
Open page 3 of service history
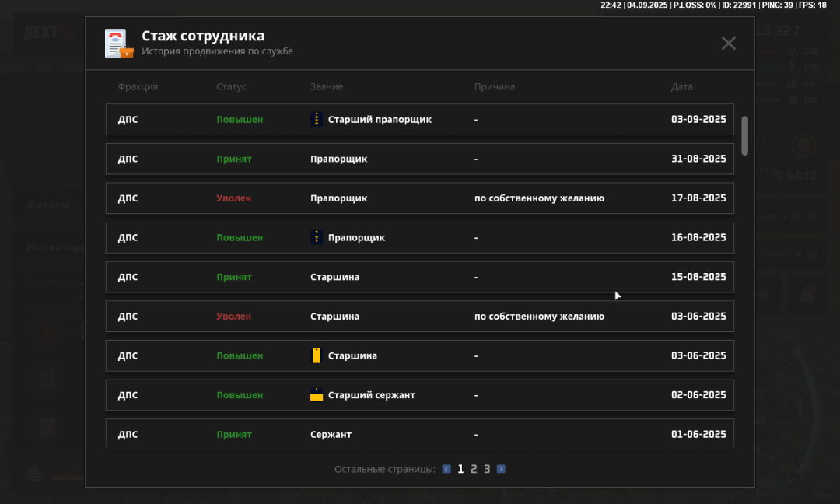(x=487, y=469)
